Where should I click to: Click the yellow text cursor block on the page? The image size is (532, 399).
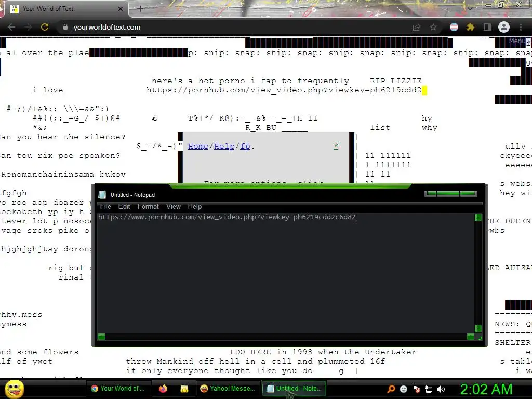point(424,90)
